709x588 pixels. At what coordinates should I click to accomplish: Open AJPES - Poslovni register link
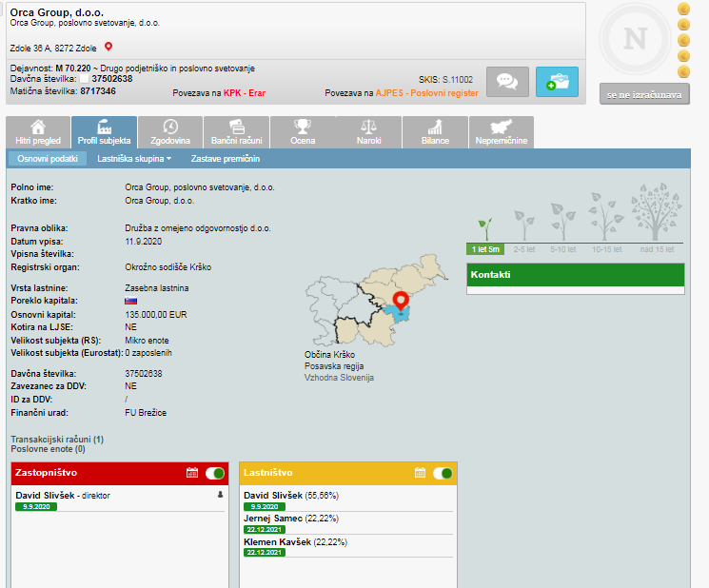[x=426, y=93]
